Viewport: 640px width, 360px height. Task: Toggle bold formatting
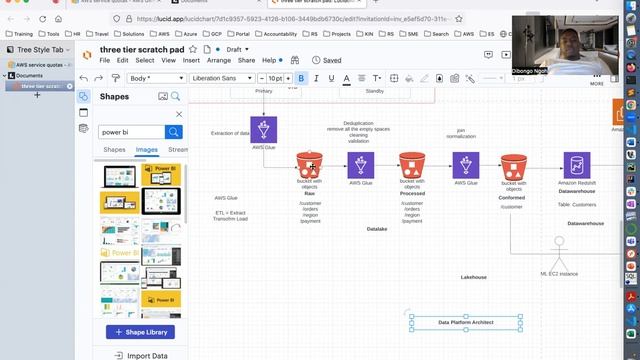301,78
